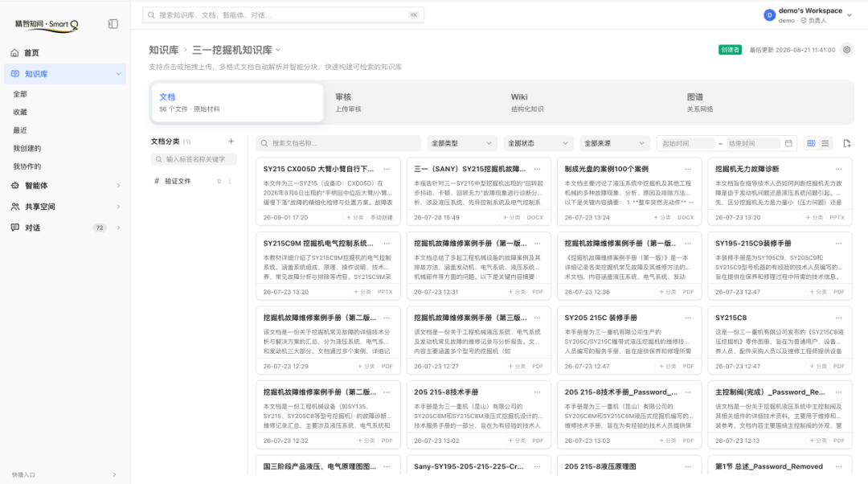Open menu for 主控制阀(完成) card

(838, 392)
